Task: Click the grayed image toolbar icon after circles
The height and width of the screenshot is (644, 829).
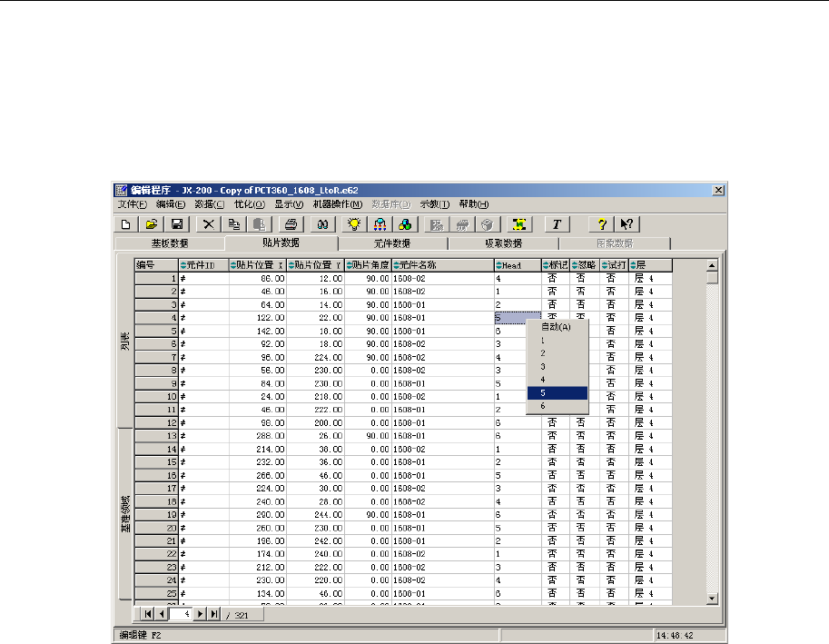Action: 437,224
